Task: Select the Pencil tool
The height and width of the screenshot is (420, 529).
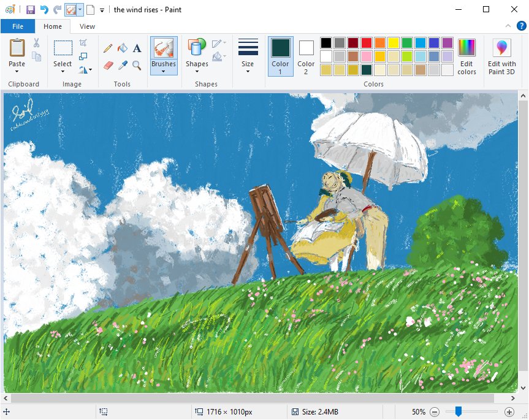Action: pyautogui.click(x=108, y=48)
